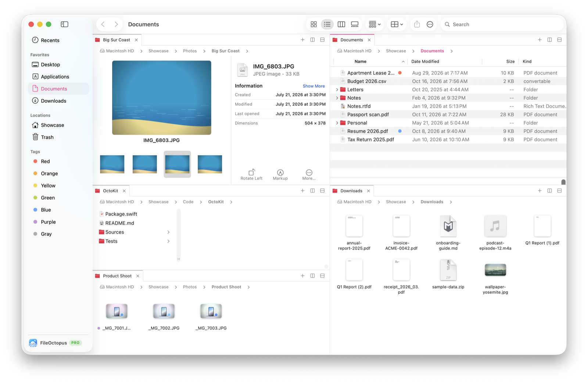Toggle the sidebar visibility button
The height and width of the screenshot is (383, 588).
tap(65, 24)
